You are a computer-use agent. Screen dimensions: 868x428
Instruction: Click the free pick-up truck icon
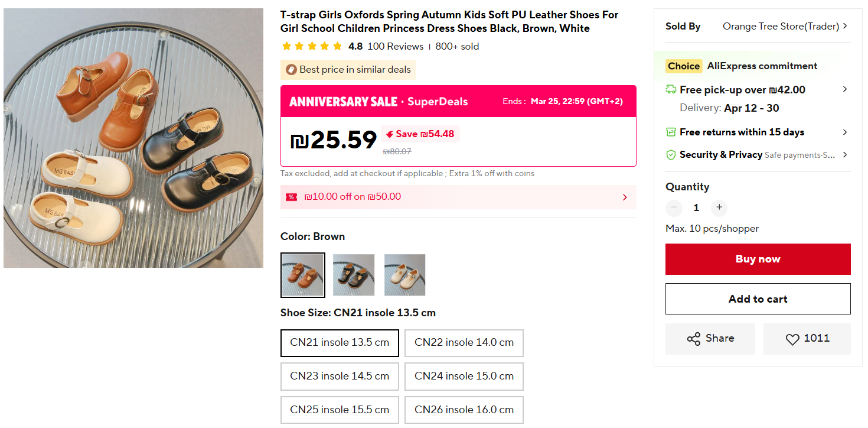(x=671, y=90)
